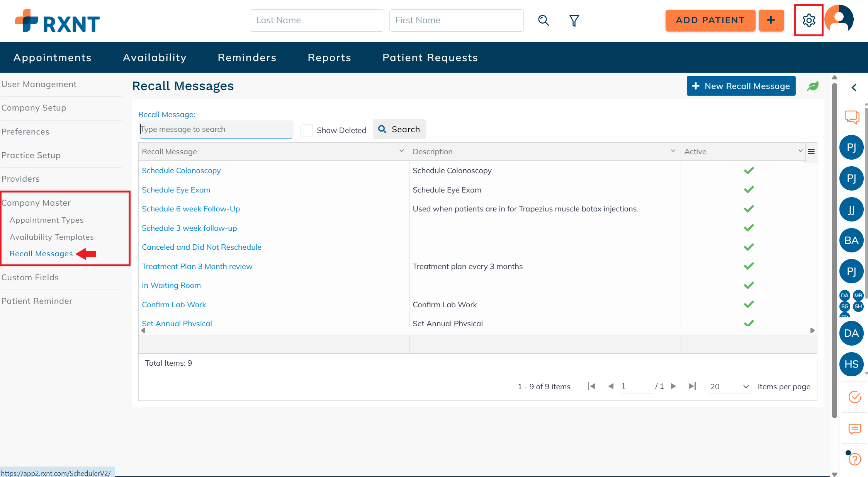The height and width of the screenshot is (477, 868).
Task: Open the Reminders menu
Action: (247, 58)
